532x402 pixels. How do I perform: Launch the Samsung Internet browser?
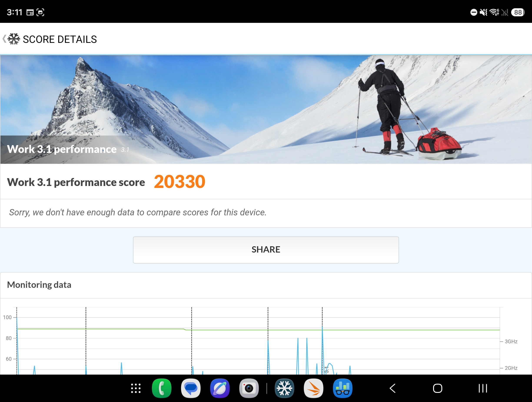pos(220,388)
